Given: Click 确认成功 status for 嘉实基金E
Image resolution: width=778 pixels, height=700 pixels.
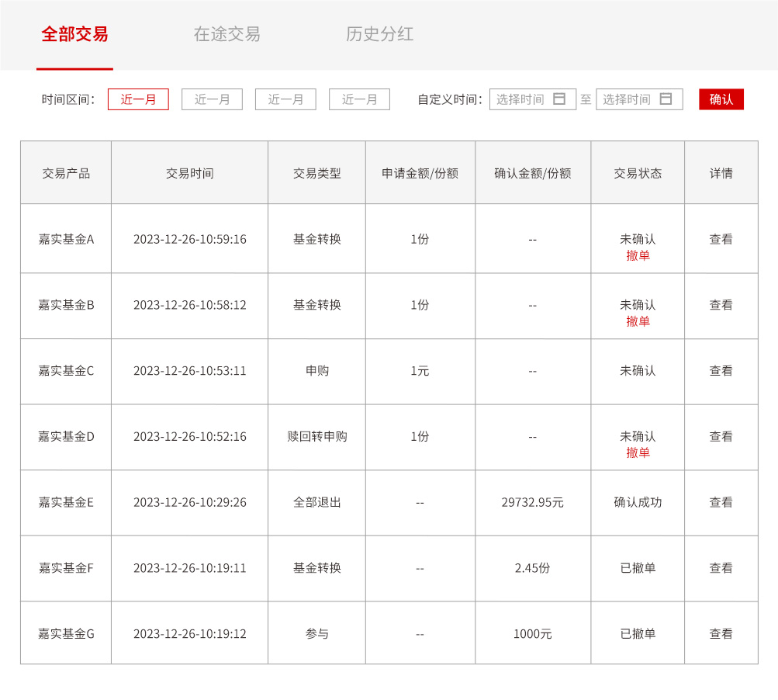Looking at the screenshot, I should point(638,502).
